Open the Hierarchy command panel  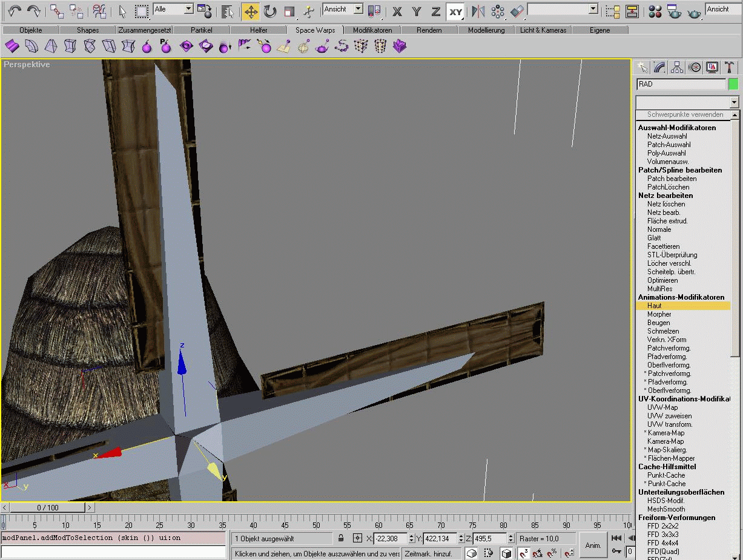coord(677,67)
